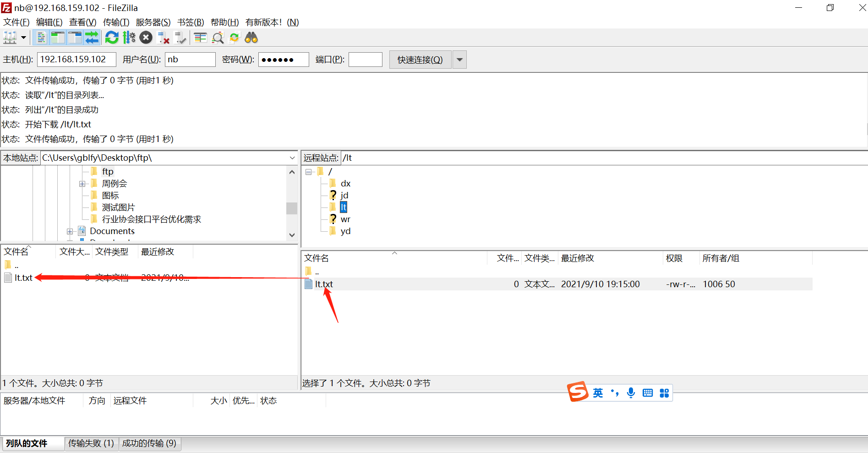Click the host address field
Screen dimensions: 868x453
(x=77, y=60)
